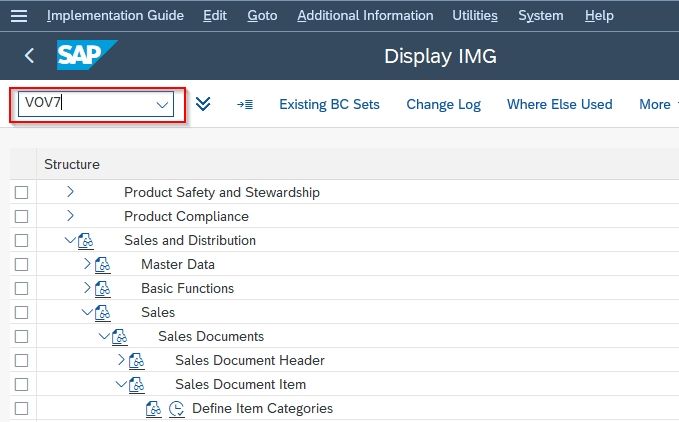Open documentation icon for Sales Document Item
Image resolution: width=679 pixels, height=422 pixels.
tap(136, 385)
